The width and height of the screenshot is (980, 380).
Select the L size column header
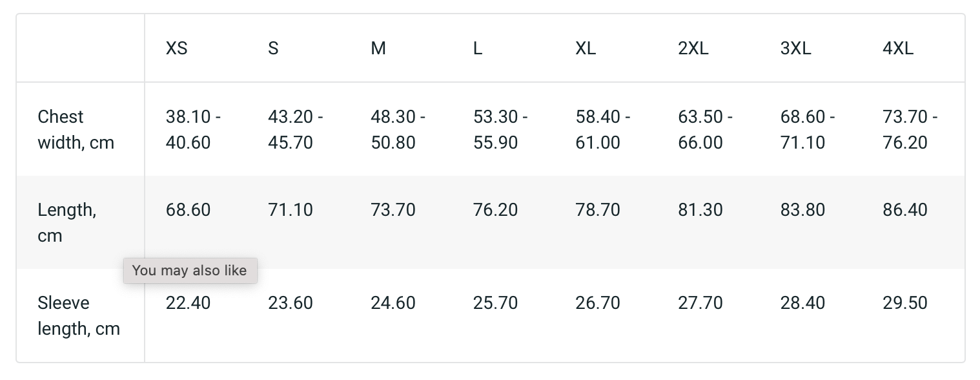coord(478,48)
